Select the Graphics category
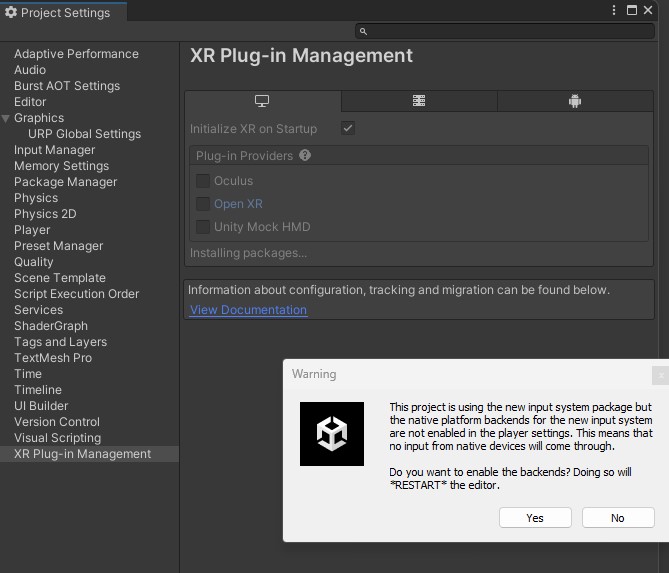Screen dimensions: 669x573 point(39,118)
